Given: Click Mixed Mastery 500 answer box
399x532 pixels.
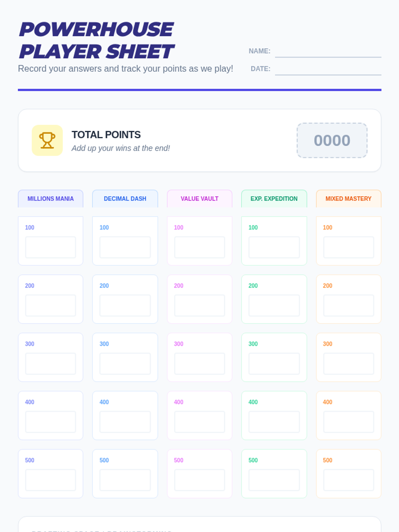Looking at the screenshot, I should 348,480.
